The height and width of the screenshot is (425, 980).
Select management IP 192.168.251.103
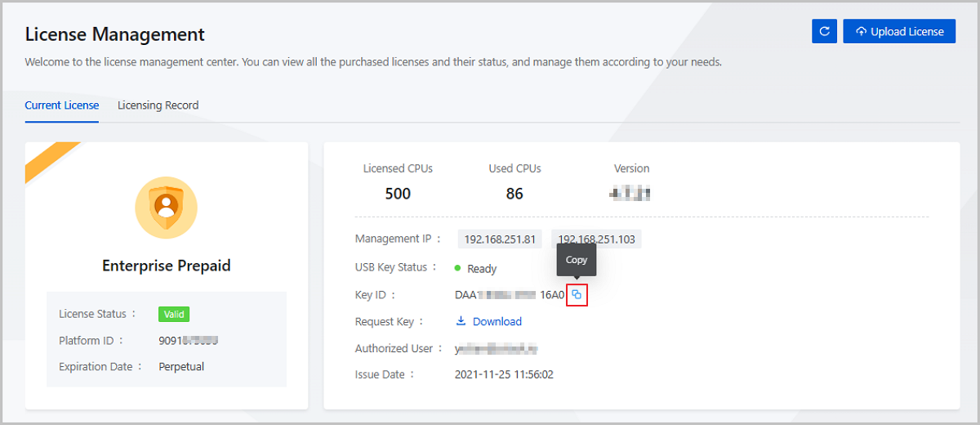tap(596, 239)
